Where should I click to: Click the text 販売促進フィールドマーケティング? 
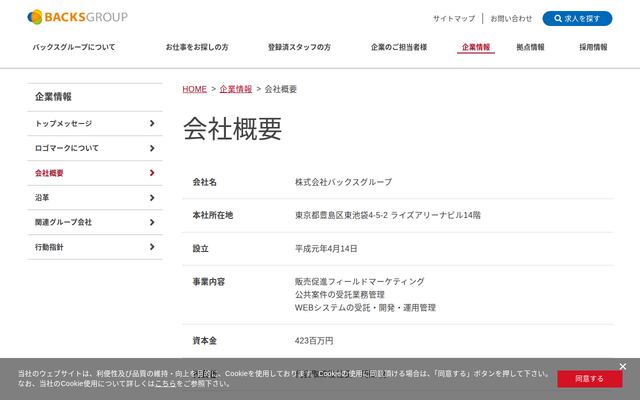[359, 282]
